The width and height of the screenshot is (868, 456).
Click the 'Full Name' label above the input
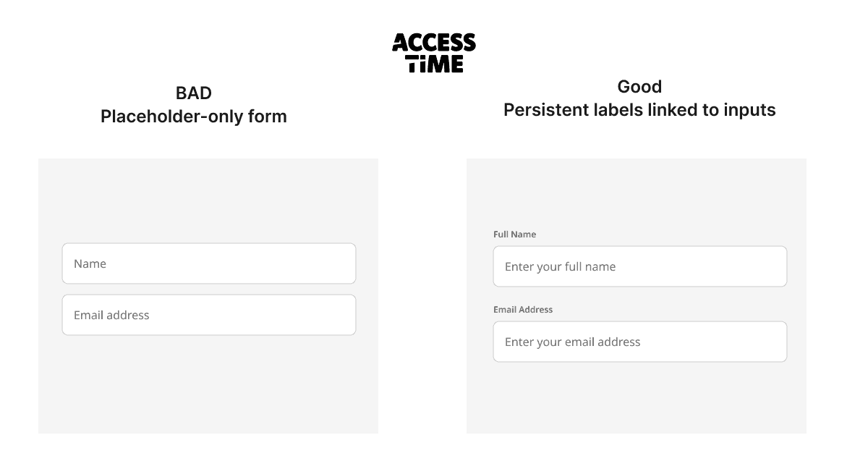tap(514, 234)
